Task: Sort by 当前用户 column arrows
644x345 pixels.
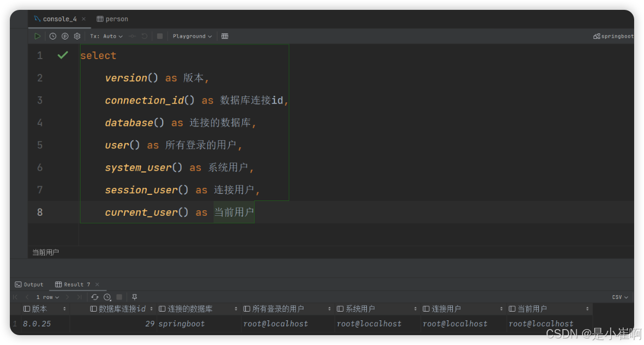Action: click(587, 309)
